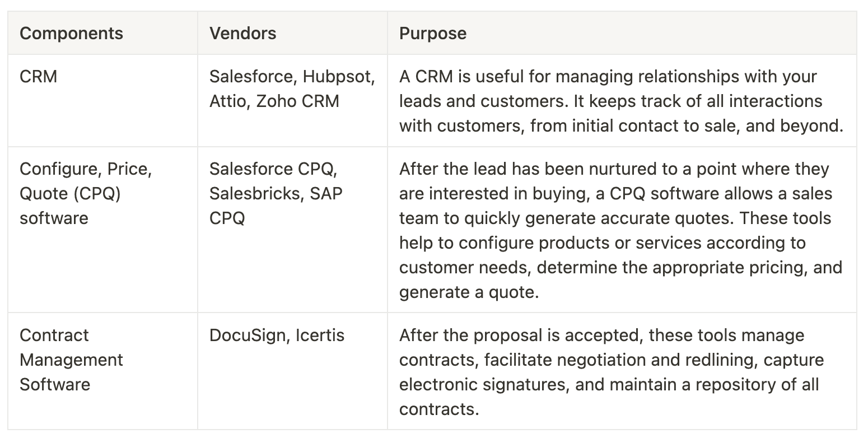Viewport: 868px width, 438px height.
Task: Click the word 'contracts.' ending the last row
Action: [x=439, y=409]
